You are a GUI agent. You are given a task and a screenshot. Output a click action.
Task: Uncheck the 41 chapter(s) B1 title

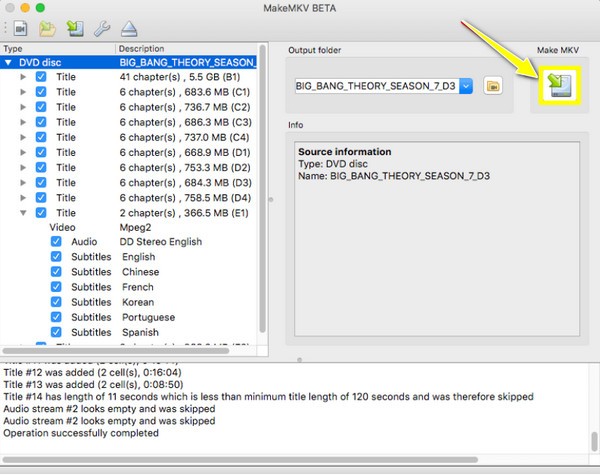(x=41, y=77)
